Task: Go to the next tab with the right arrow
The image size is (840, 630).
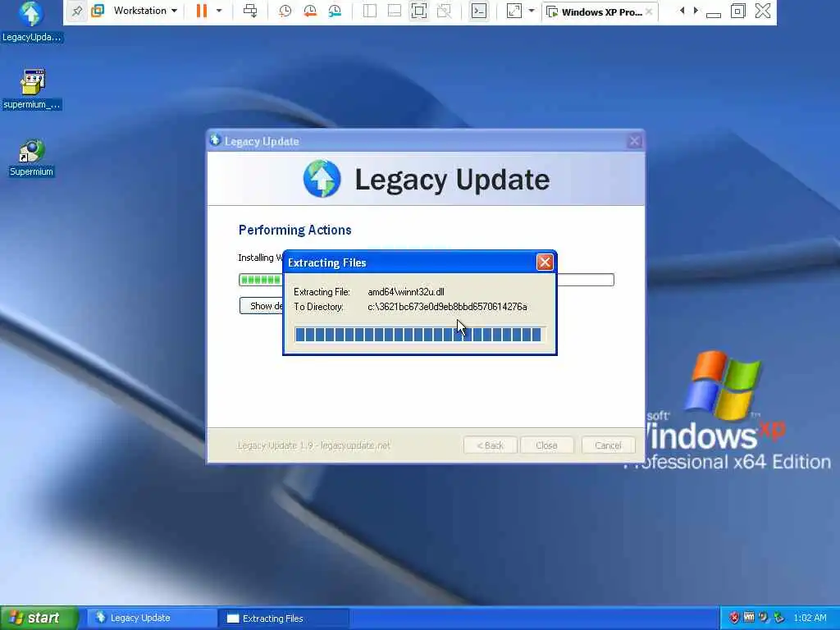Action: tap(696, 11)
